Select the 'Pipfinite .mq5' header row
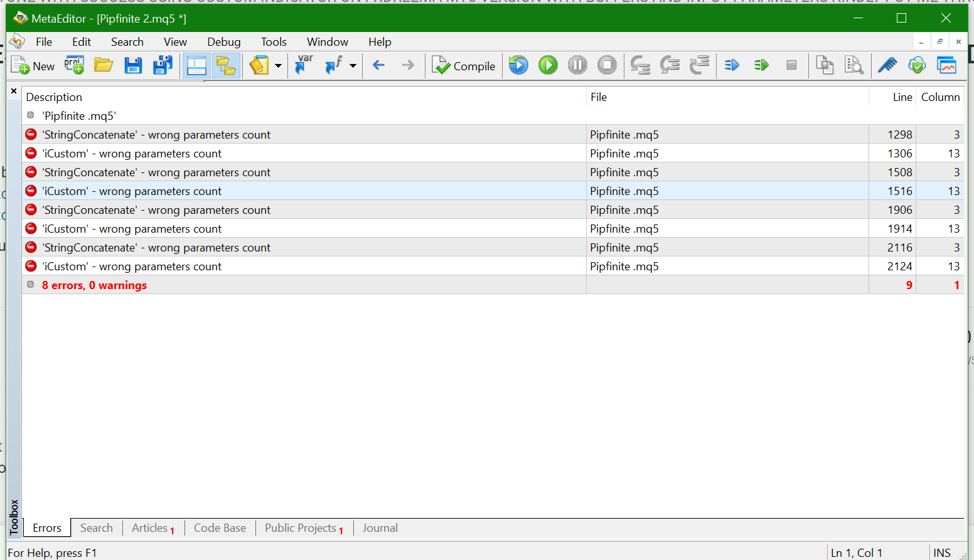The width and height of the screenshot is (974, 560). [493, 116]
